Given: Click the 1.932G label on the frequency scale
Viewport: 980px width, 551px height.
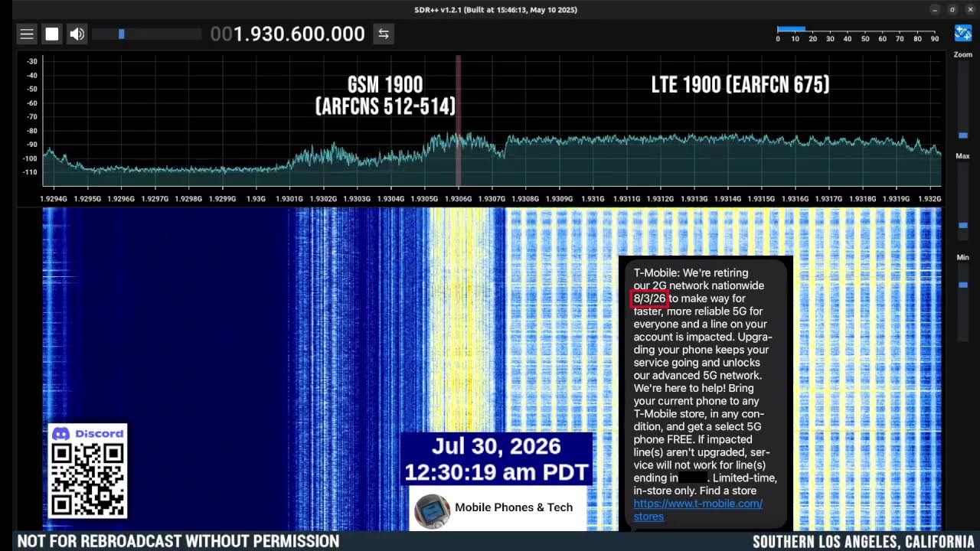Looking at the screenshot, I should point(929,199).
